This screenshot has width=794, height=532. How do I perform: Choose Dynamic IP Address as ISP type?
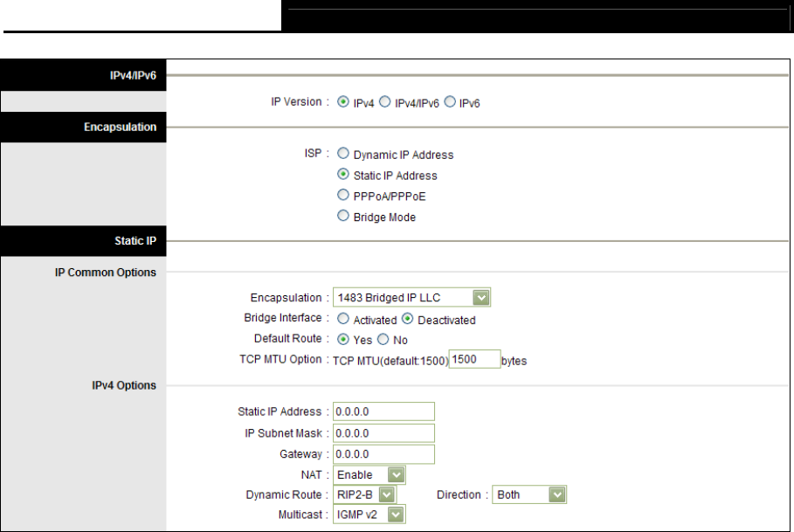pyautogui.click(x=343, y=153)
